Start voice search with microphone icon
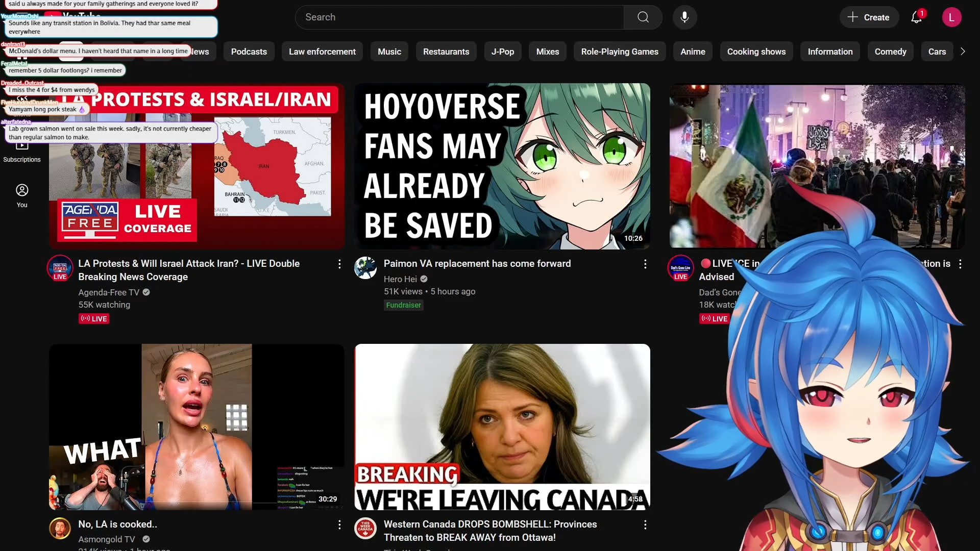The width and height of the screenshot is (980, 551). point(684,17)
